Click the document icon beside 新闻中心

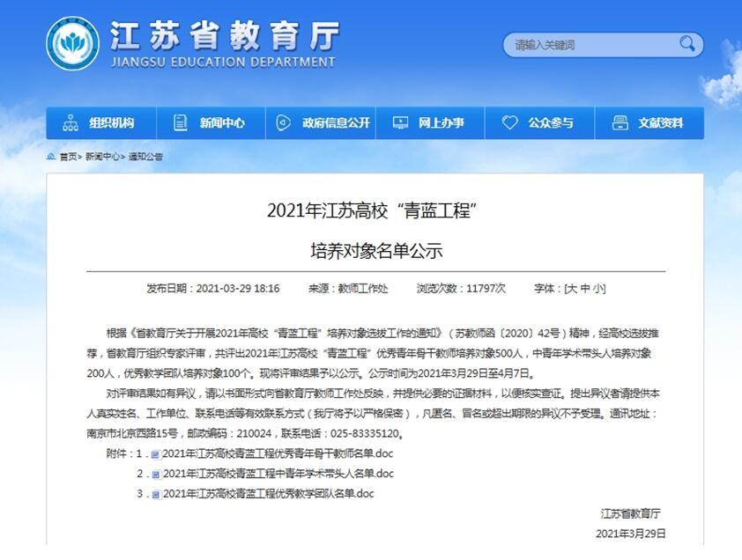[x=181, y=123]
